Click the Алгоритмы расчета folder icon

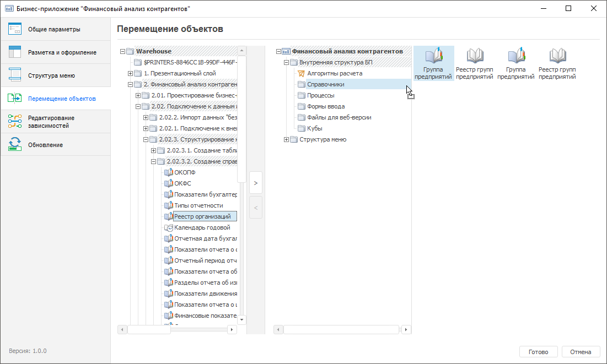point(301,73)
